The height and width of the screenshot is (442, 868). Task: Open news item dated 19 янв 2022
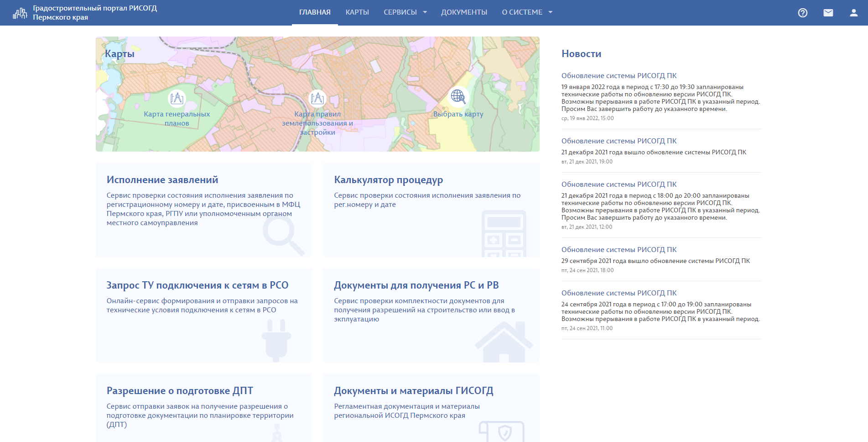(x=619, y=76)
